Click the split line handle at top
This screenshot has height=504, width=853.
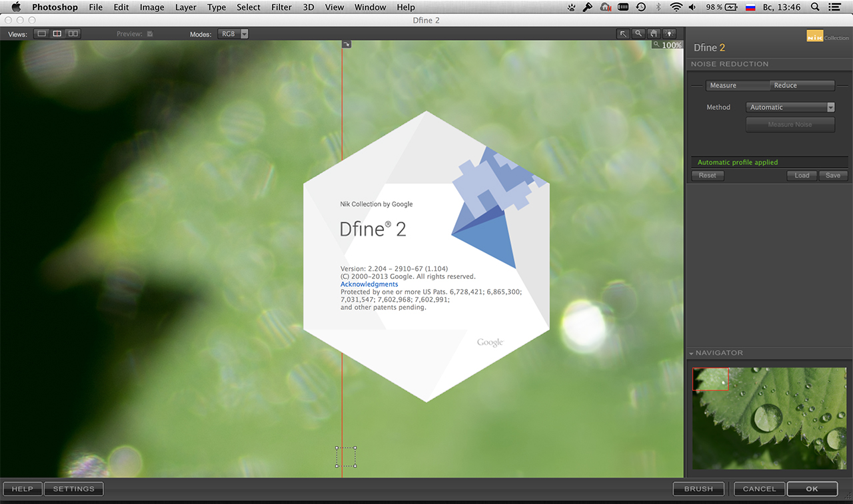(x=346, y=45)
